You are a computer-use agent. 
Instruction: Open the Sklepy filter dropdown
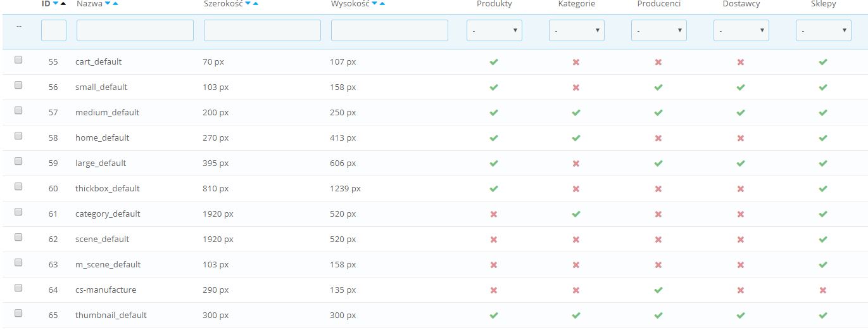coord(824,30)
